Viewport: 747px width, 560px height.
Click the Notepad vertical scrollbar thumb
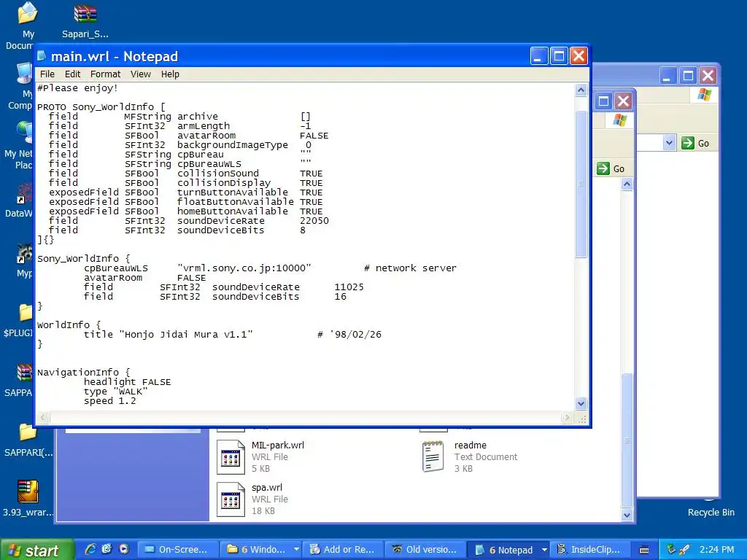(581, 184)
